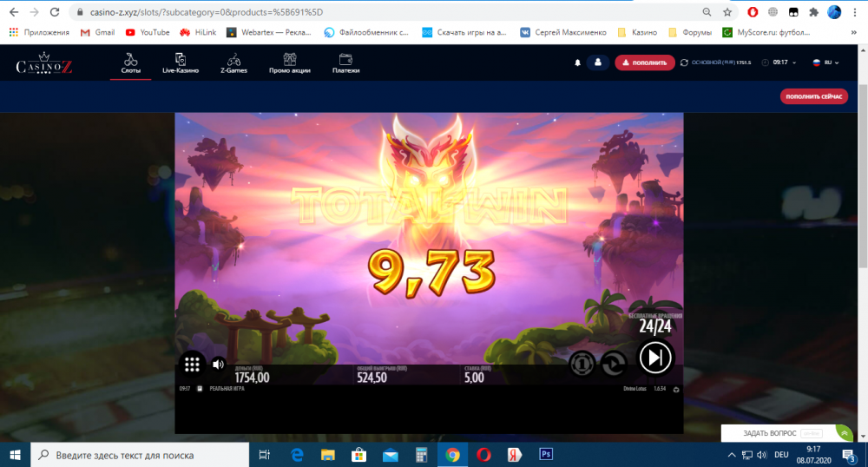Open the Слоты section
Viewport: 868px width, 467px height.
[x=131, y=63]
